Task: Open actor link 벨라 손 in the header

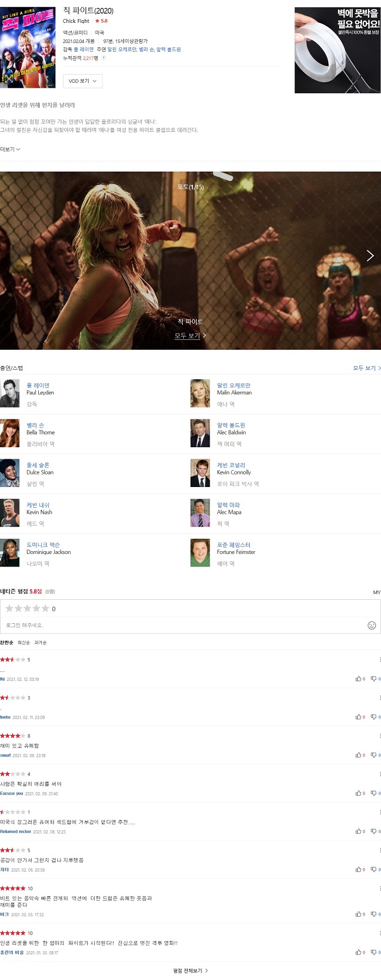Action: coord(146,50)
